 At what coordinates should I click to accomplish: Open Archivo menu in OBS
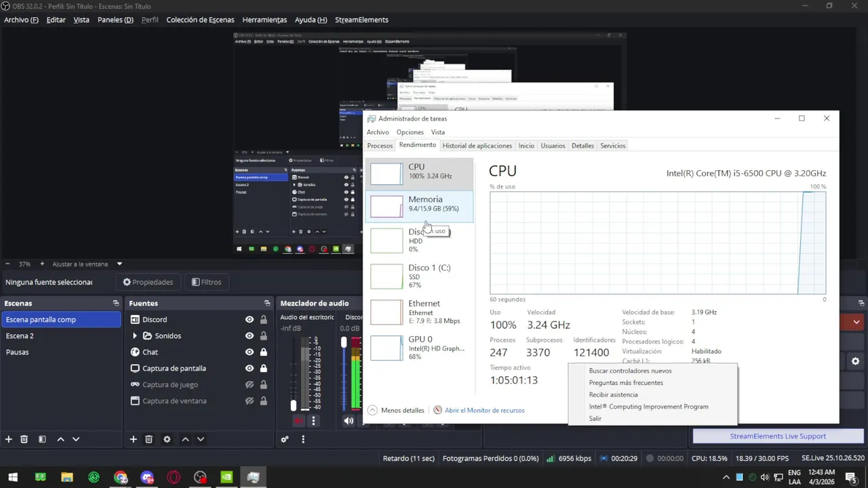tap(21, 20)
